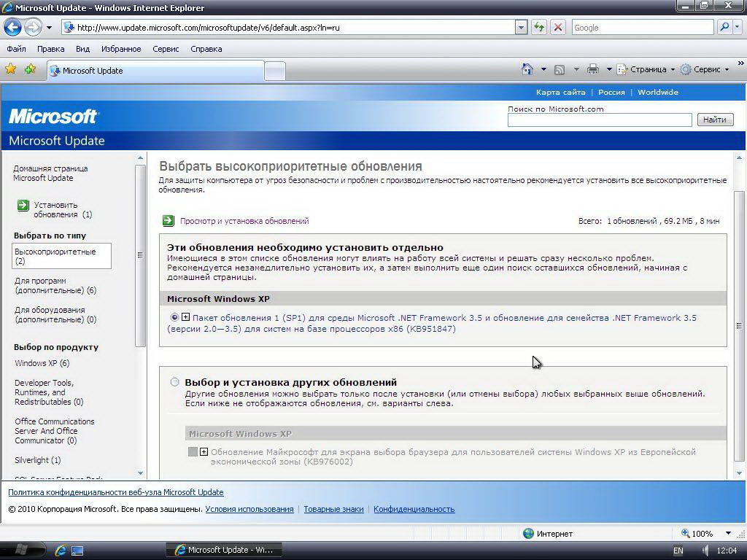Click the red Stop loading icon

[558, 28]
